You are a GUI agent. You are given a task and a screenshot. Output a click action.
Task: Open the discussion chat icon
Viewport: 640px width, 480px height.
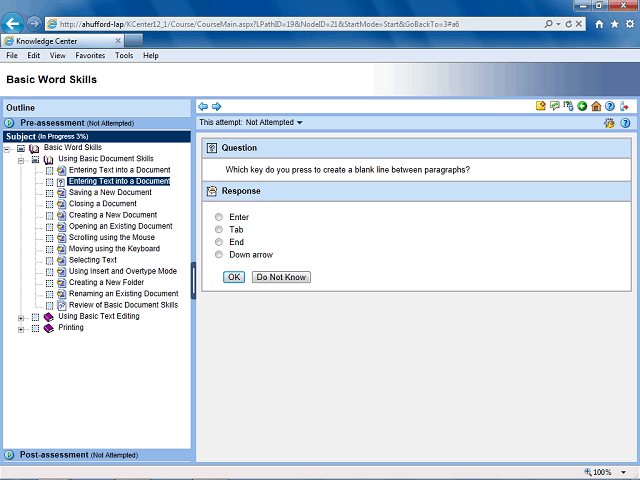pyautogui.click(x=554, y=106)
